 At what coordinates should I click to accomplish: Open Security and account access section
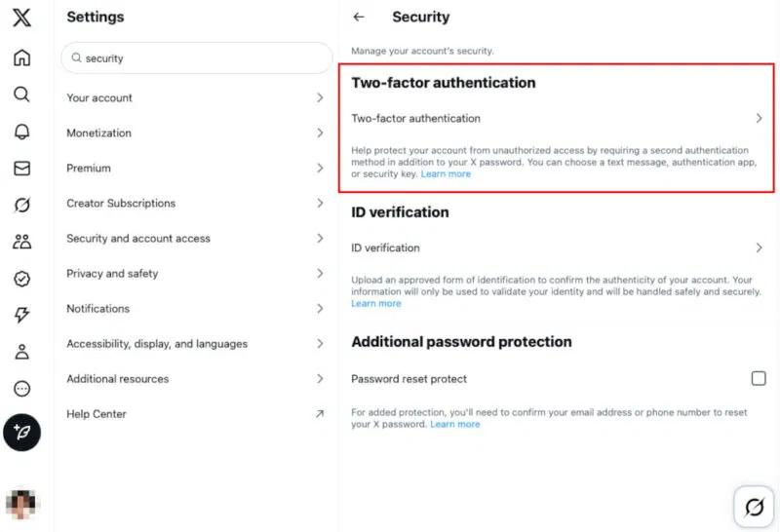[x=196, y=238]
